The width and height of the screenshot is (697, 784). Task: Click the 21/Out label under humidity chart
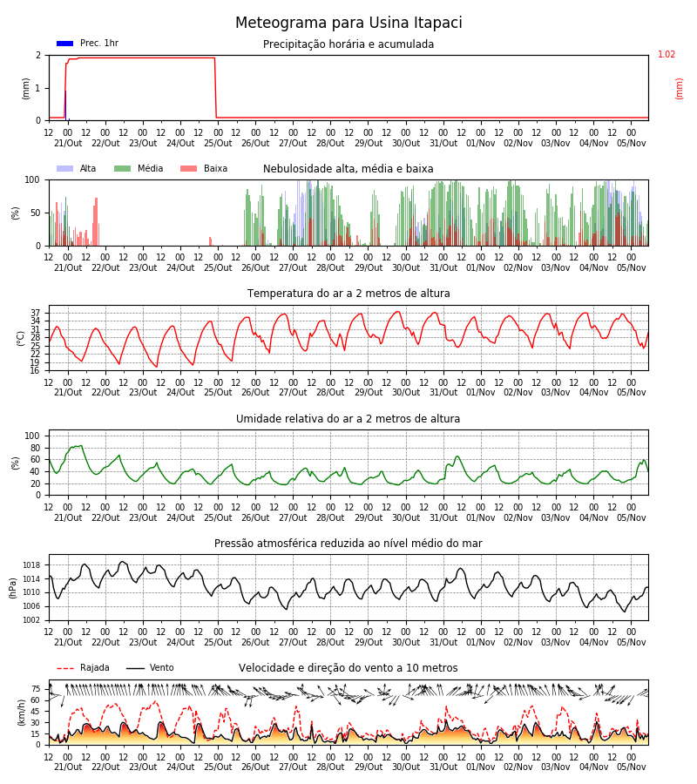coord(68,517)
